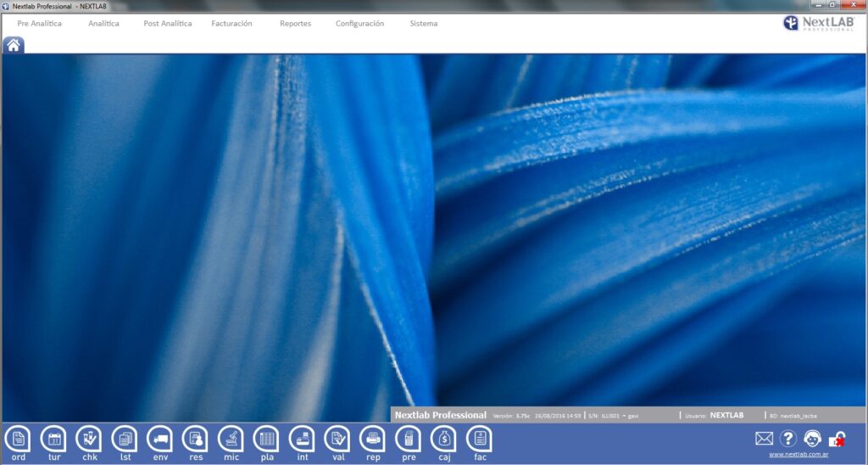
Task: Go to the Home tab icon
Action: (x=14, y=46)
